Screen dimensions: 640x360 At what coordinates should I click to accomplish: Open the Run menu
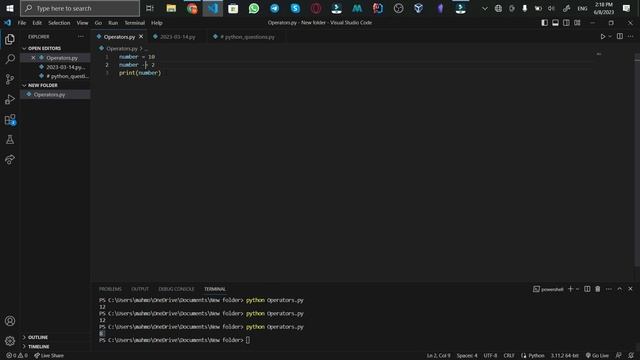tap(113, 23)
